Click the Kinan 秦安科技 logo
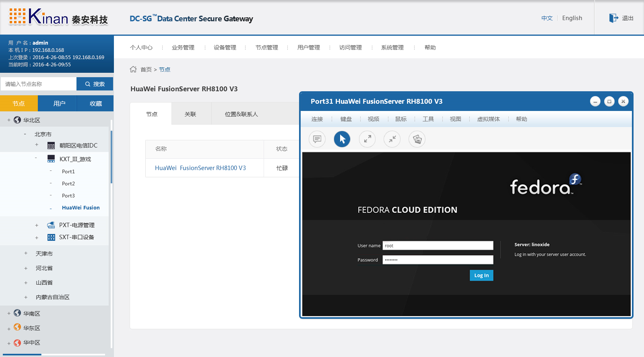 click(x=58, y=17)
